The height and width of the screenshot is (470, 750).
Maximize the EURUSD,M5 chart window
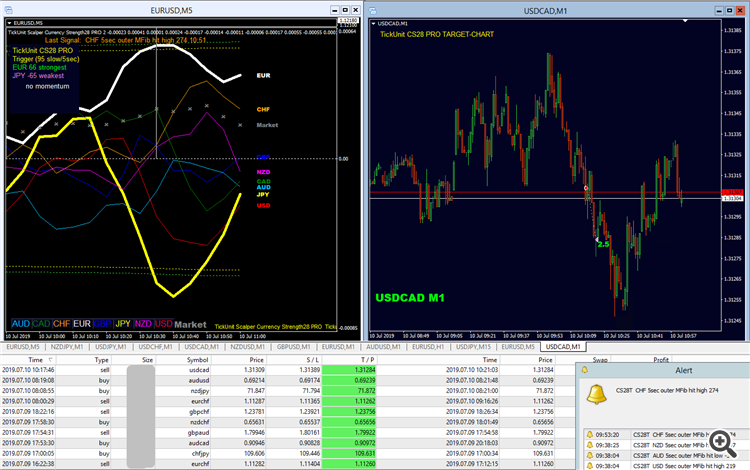click(345, 10)
